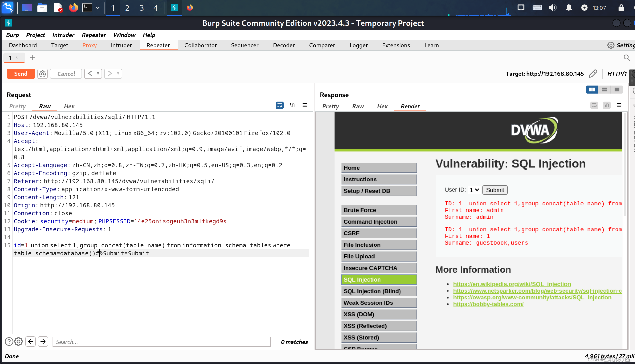Close Repeater tab 1
The height and width of the screenshot is (364, 635).
coord(17,57)
